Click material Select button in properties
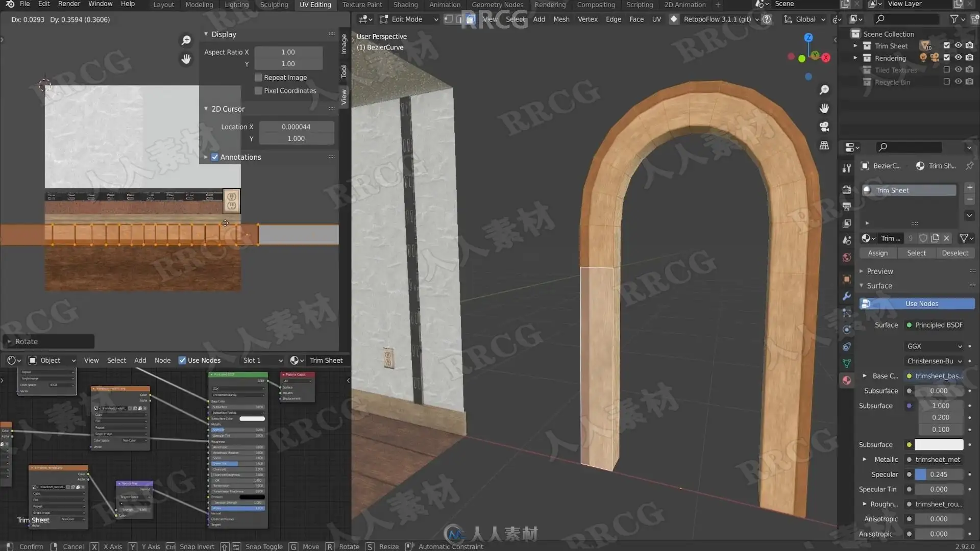 [x=916, y=253]
